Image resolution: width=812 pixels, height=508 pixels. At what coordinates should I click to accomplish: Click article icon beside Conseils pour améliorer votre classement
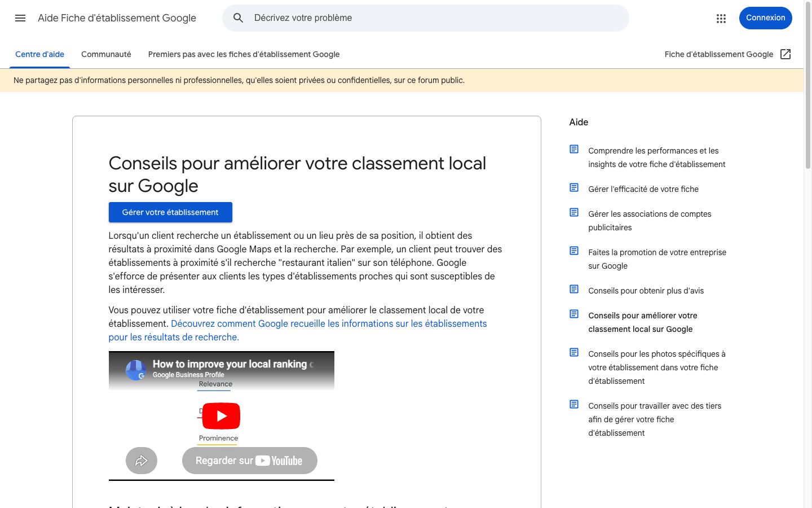574,314
